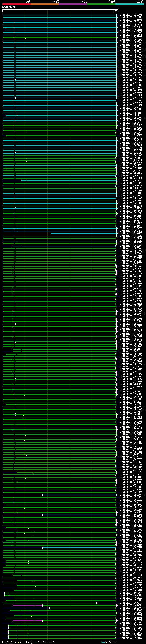Click the UniRef100_B0EIS0 entry
146x644 pixels.
(x=131, y=638)
